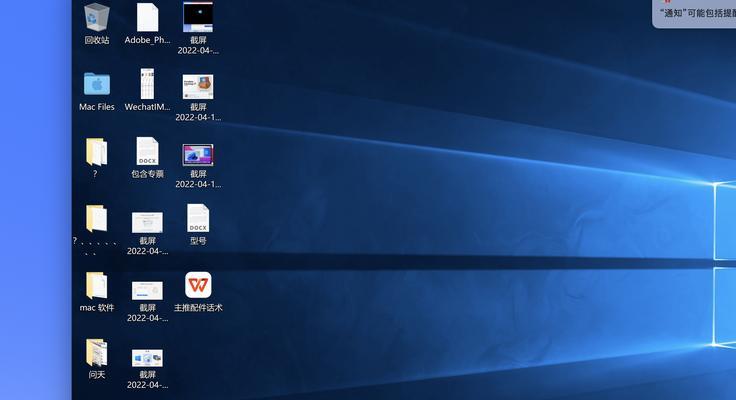Viewport: 736px width, 400px height.
Task: Select the WPS file 主推配件话术
Action: point(198,285)
